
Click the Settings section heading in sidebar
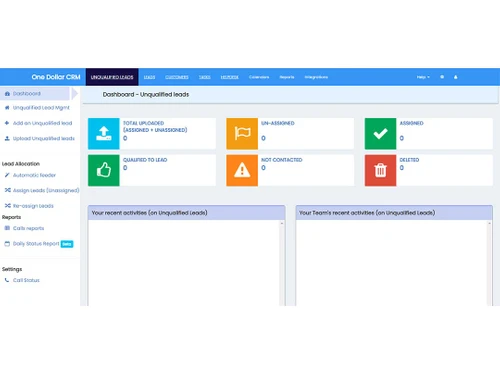point(12,269)
